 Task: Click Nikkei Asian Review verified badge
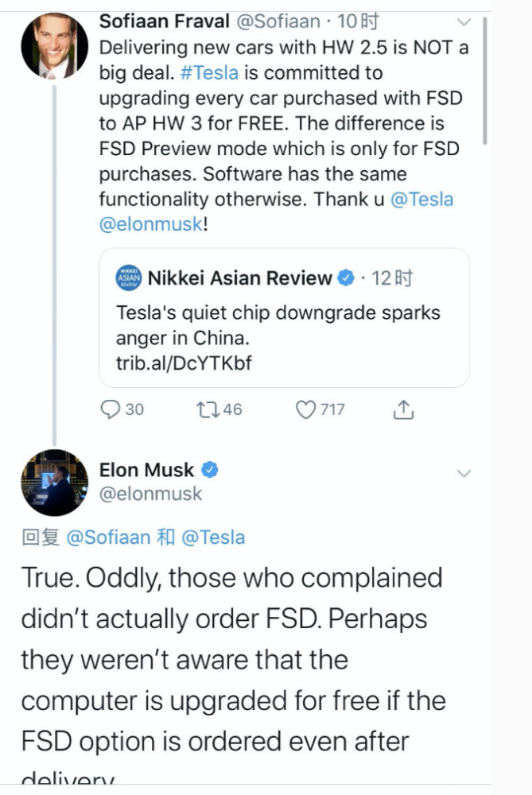point(346,278)
